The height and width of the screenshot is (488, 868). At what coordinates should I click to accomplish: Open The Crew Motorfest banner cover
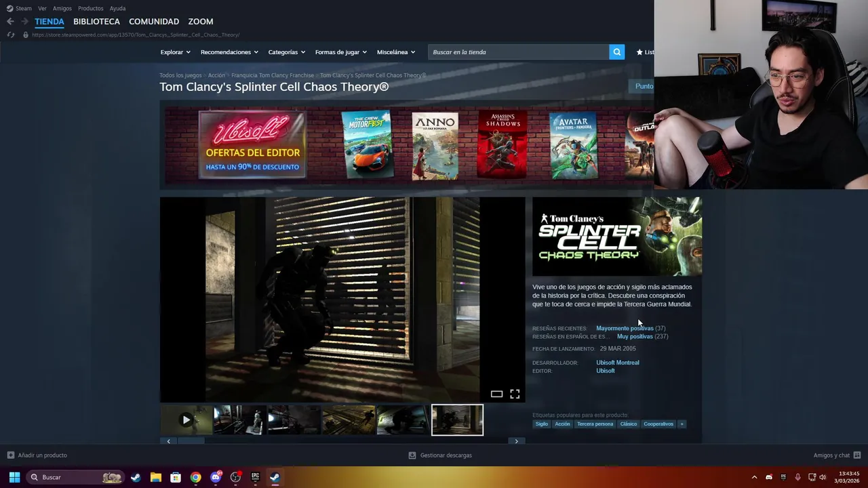367,145
